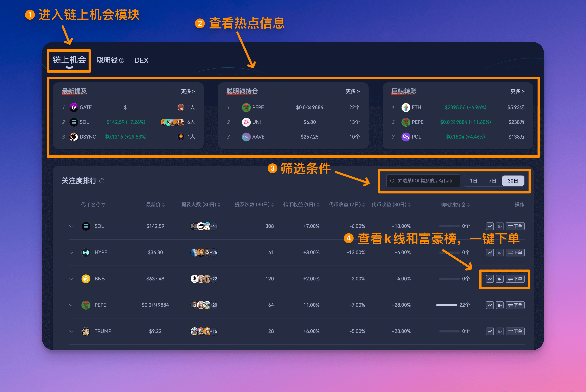586x392 pixels.
Task: Expand the PEPE row chevron
Action: [71, 305]
